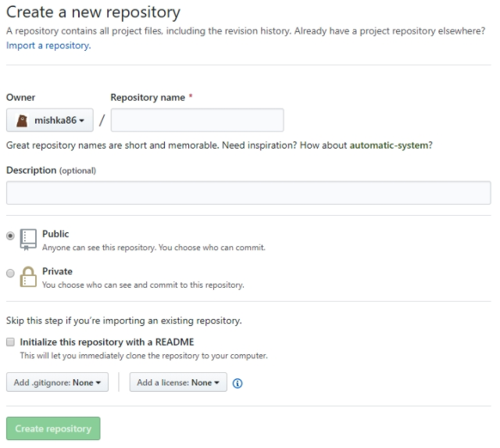Image resolution: width=500 pixels, height=448 pixels.
Task: Open the license info icon
Action: [237, 383]
